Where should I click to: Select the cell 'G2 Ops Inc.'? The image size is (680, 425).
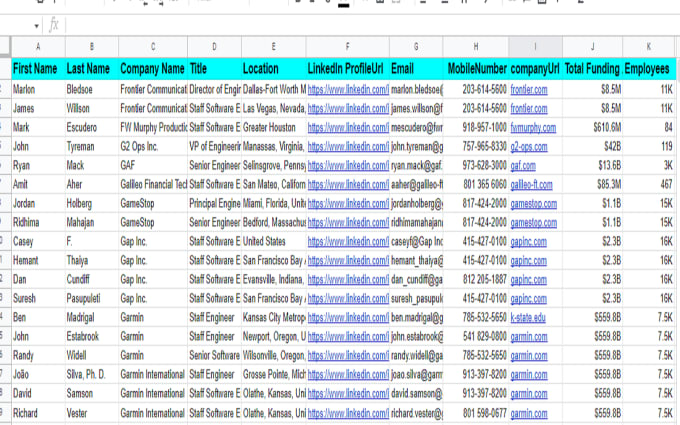[153, 147]
